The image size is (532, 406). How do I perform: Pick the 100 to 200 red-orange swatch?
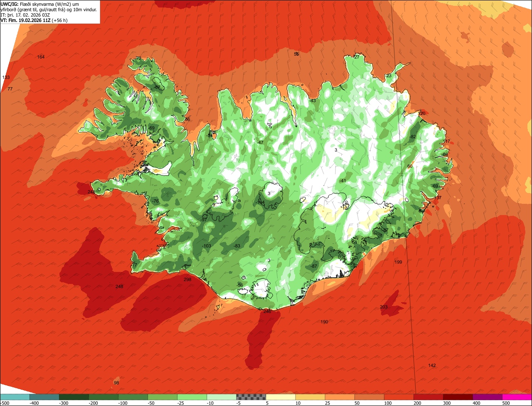[399, 397]
